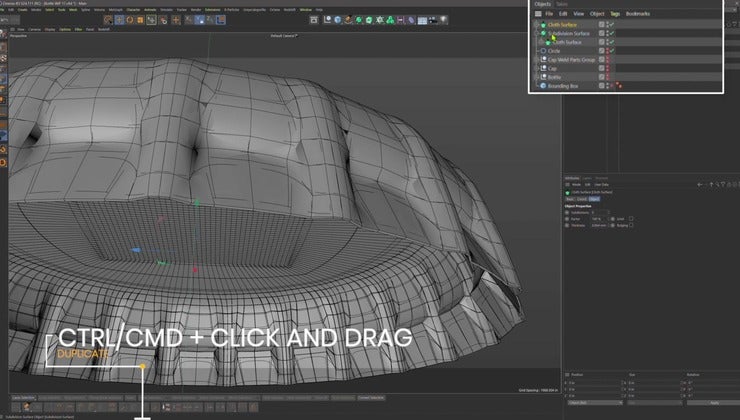Screen dimensions: 740x420
Task: Click the Undo arrow in top-left toolbar
Action: (5, 20)
